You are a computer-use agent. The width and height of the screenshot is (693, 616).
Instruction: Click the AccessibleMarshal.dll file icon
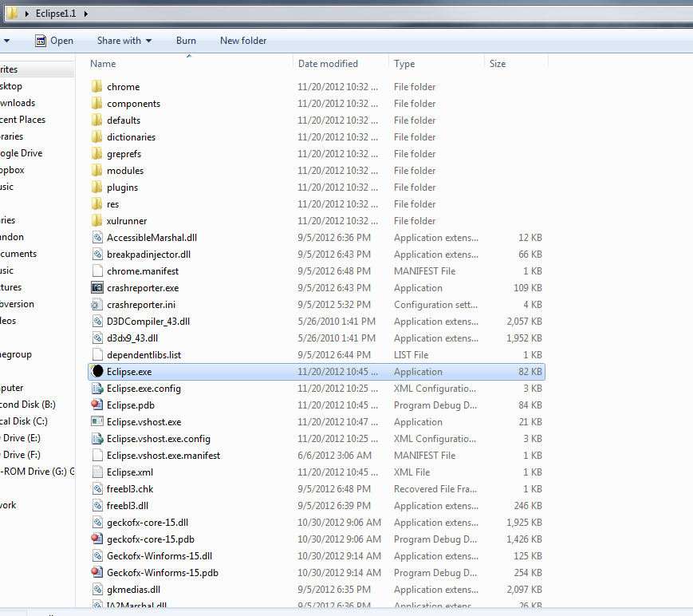[97, 238]
